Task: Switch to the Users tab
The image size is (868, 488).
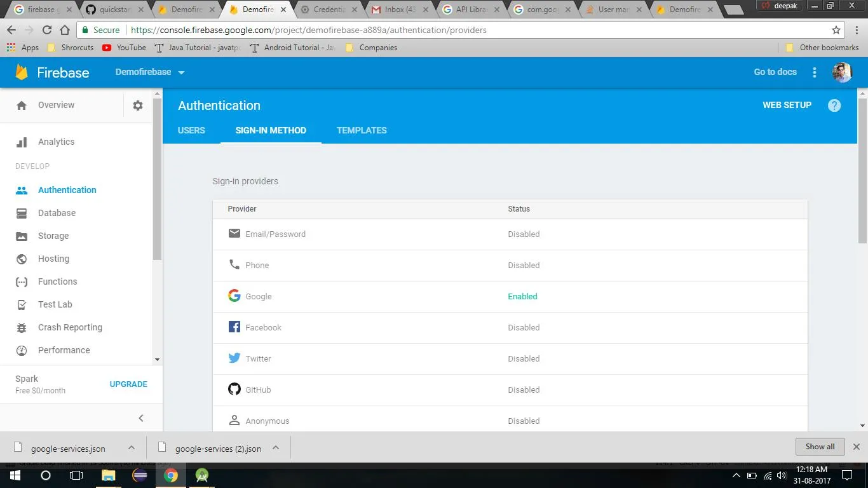Action: tap(191, 130)
